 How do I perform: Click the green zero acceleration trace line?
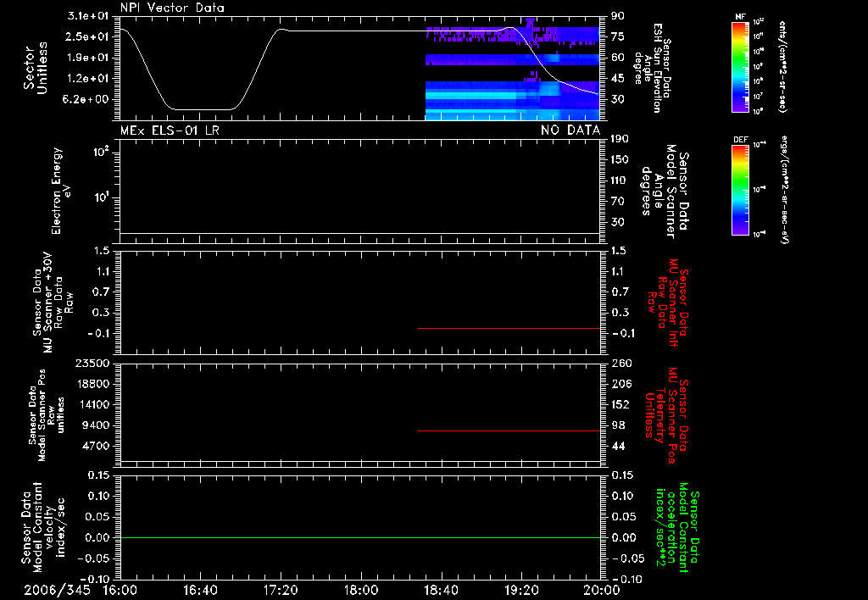359,537
